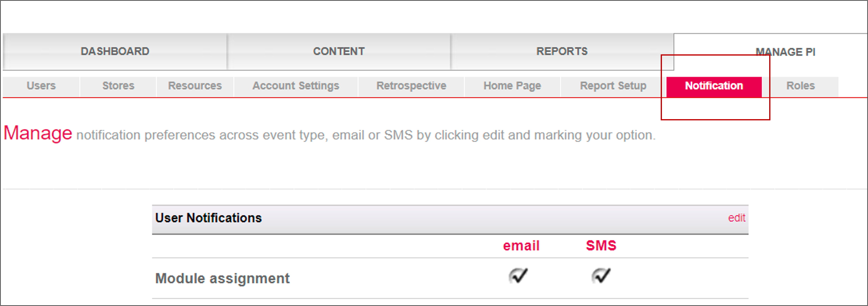Switch to Report Setup sub-tab
This screenshot has width=868, height=306.
click(x=613, y=86)
